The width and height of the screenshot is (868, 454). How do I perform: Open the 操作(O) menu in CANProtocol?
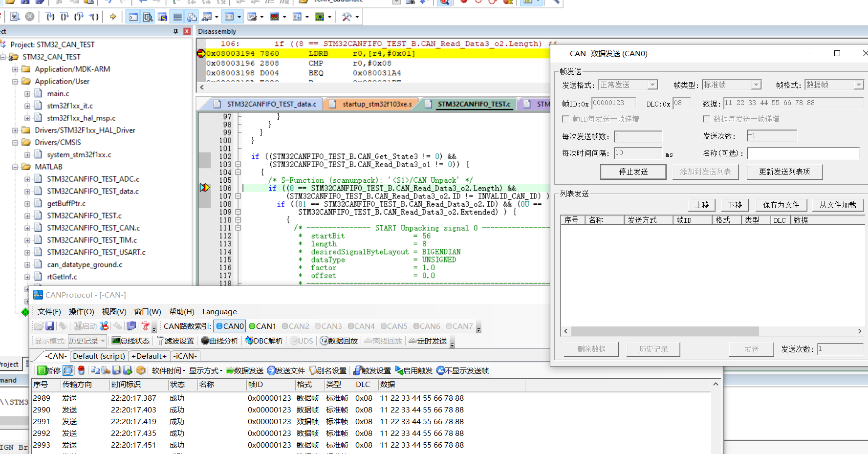point(81,311)
